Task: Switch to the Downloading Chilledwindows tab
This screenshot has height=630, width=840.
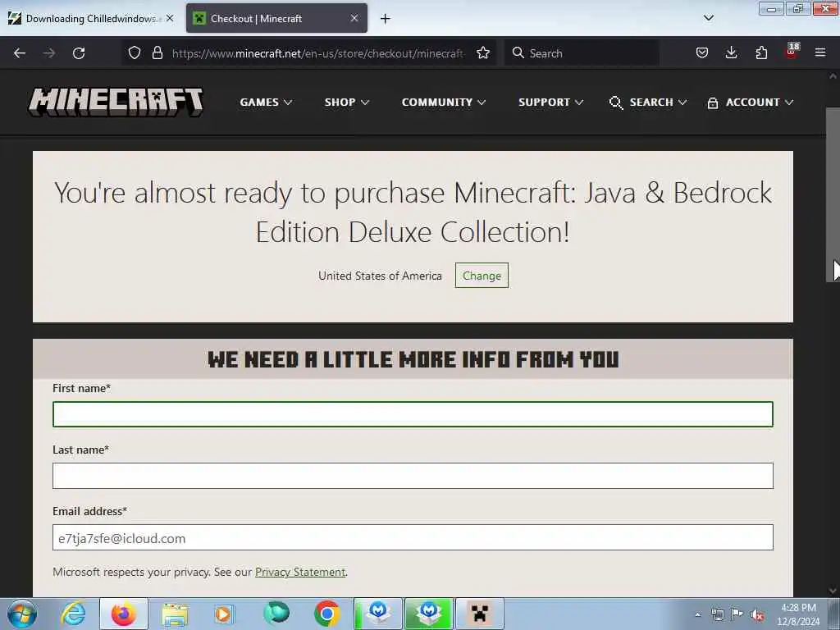Action: [90, 18]
